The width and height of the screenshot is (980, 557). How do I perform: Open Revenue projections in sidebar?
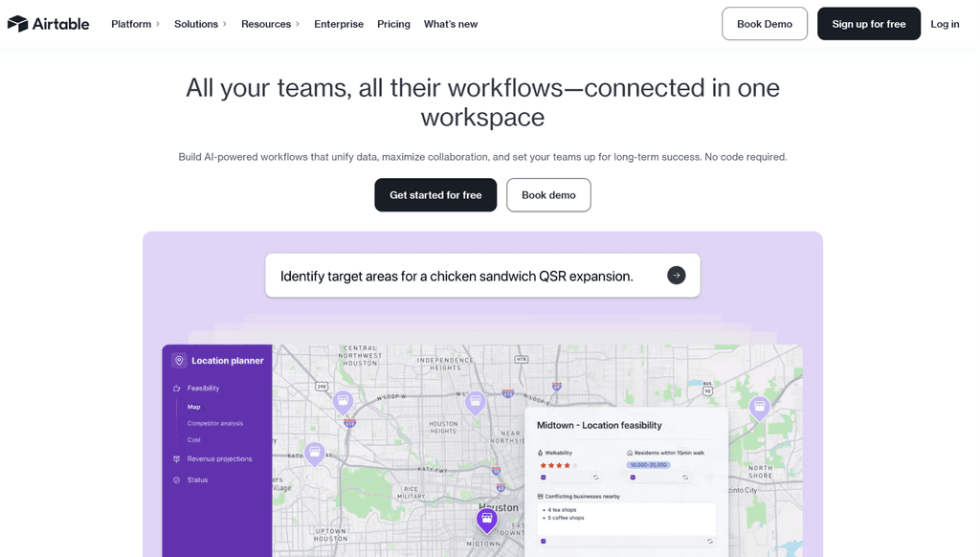tap(219, 458)
